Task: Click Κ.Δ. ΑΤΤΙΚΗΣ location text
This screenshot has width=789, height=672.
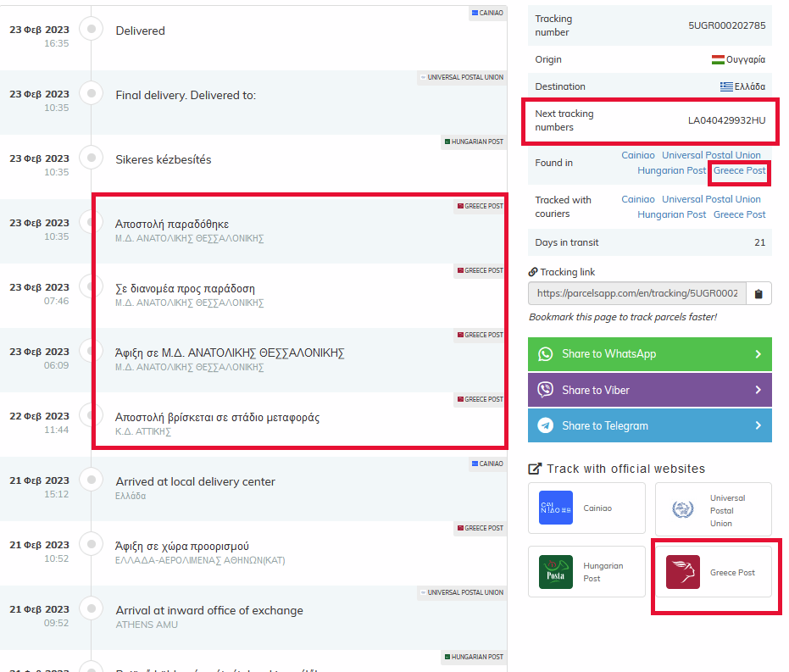Action: pyautogui.click(x=143, y=431)
